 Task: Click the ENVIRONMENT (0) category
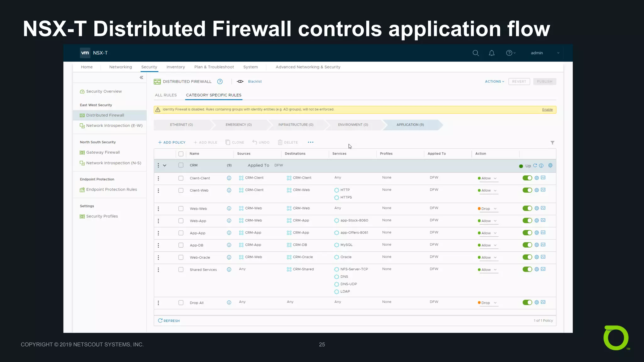point(353,125)
